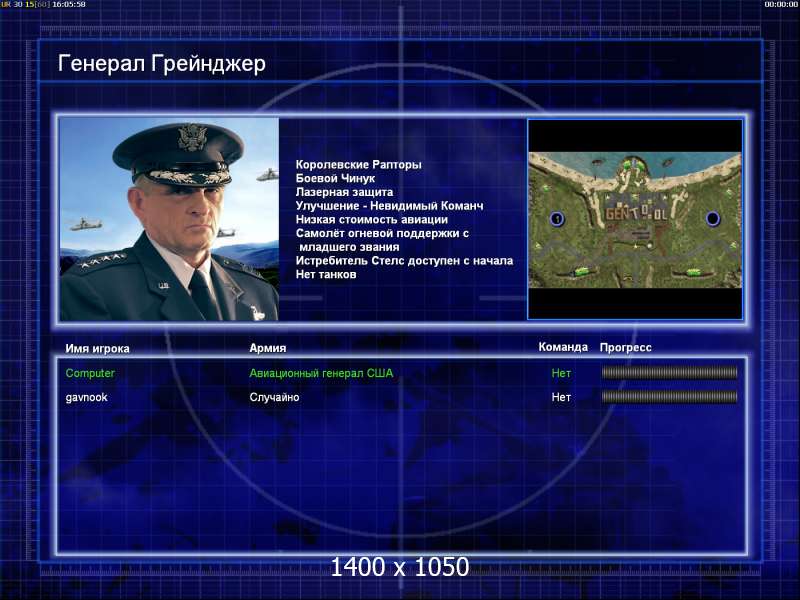Image resolution: width=800 pixels, height=600 pixels.
Task: Click the 'Боевой Чинук' feature line
Action: tap(335, 179)
